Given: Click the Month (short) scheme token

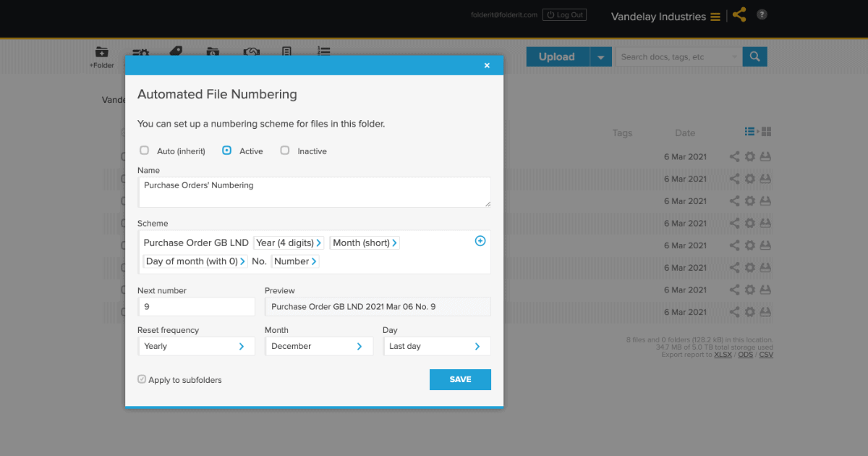Looking at the screenshot, I should tap(365, 243).
